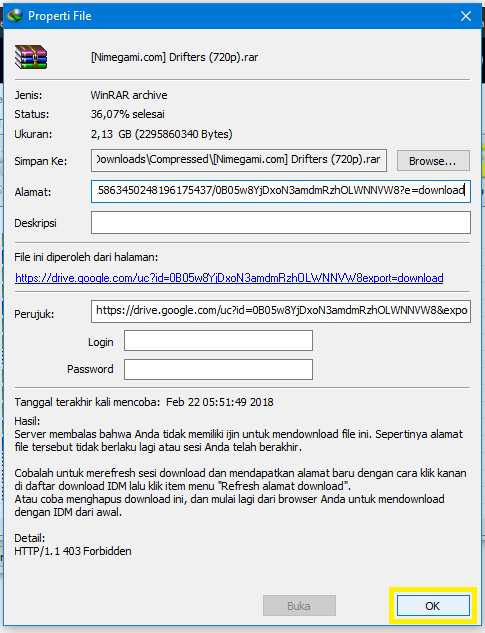Click the 'Perujuk:' label
Screen dimensions: 485x633
34,314
